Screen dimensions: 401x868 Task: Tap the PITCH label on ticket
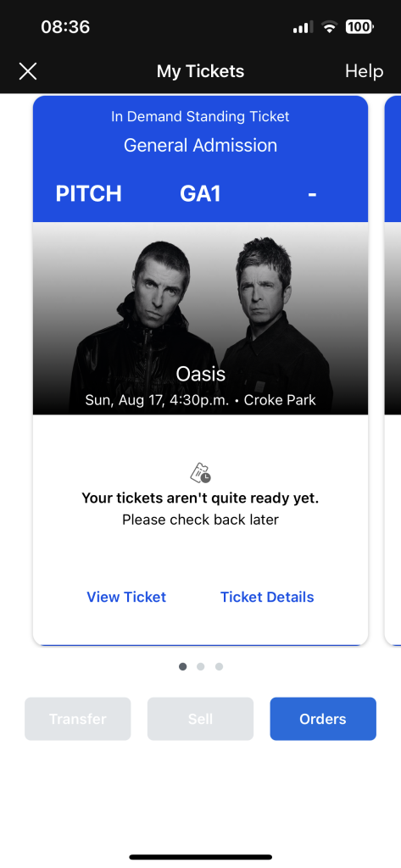89,194
